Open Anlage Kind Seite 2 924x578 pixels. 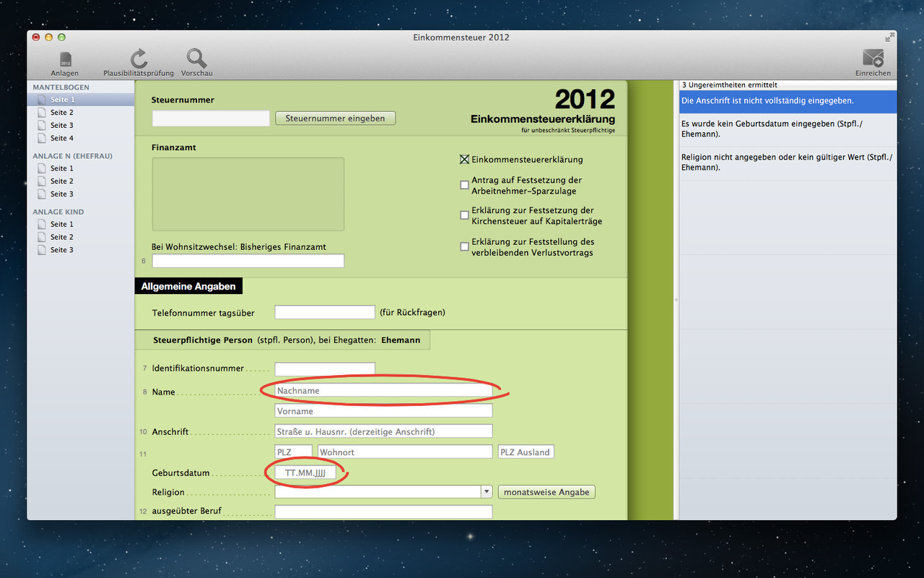(81, 237)
